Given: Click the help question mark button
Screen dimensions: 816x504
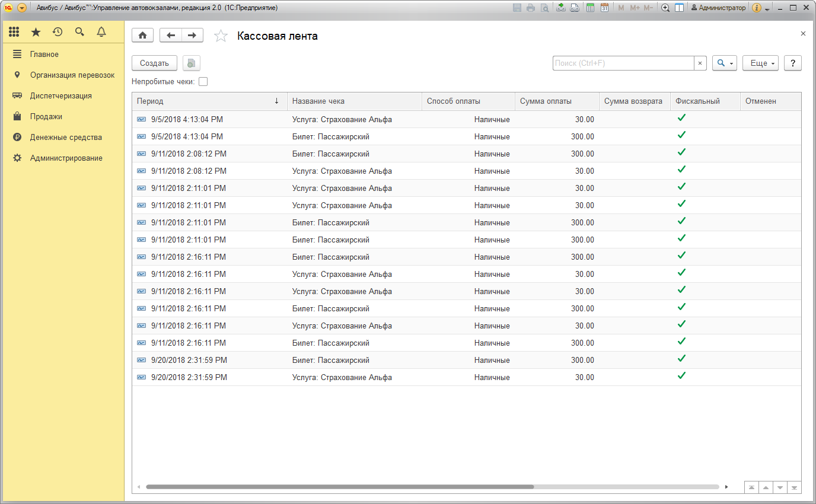Looking at the screenshot, I should (792, 63).
